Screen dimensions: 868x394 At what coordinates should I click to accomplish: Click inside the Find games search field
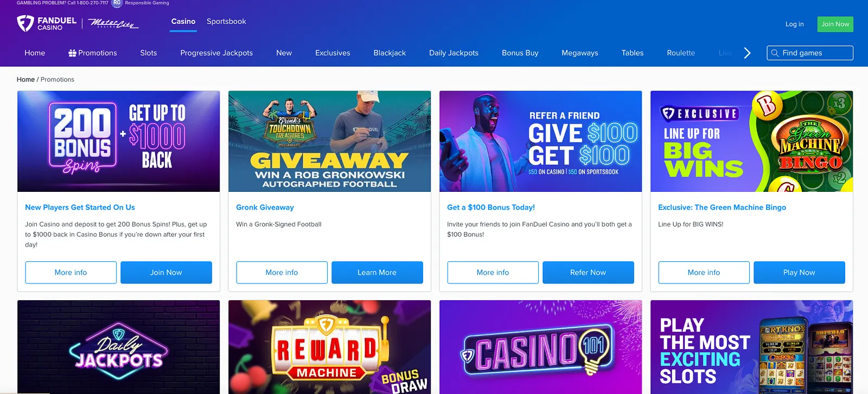[810, 53]
